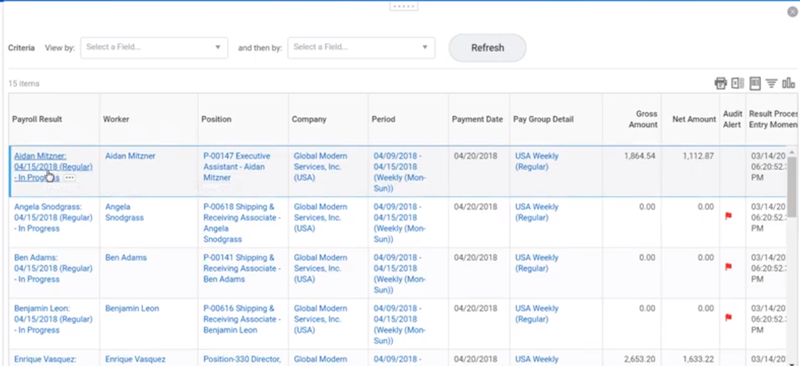Open worker Enrique Vasquez link

(135, 359)
